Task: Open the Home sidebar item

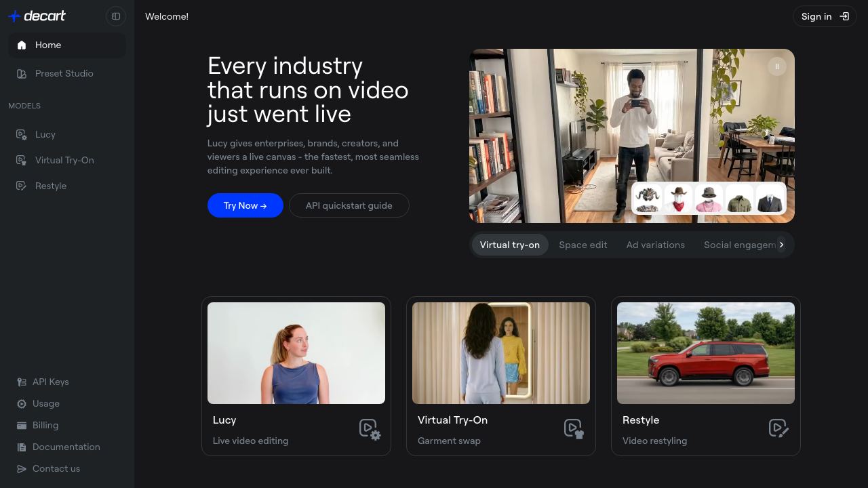Action: (66, 45)
